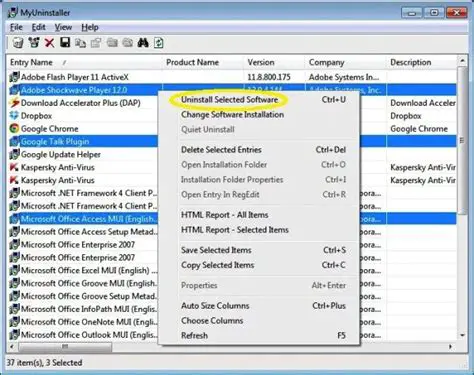This screenshot has height=375, width=474.
Task: Click the MyUninstaller title bar icon
Action: point(13,13)
